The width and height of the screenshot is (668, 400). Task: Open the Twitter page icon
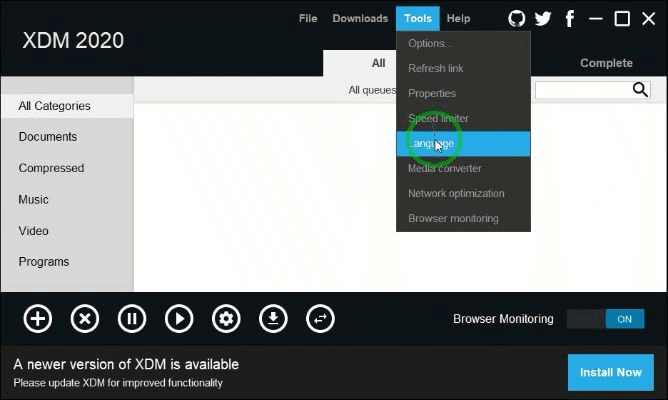(543, 19)
